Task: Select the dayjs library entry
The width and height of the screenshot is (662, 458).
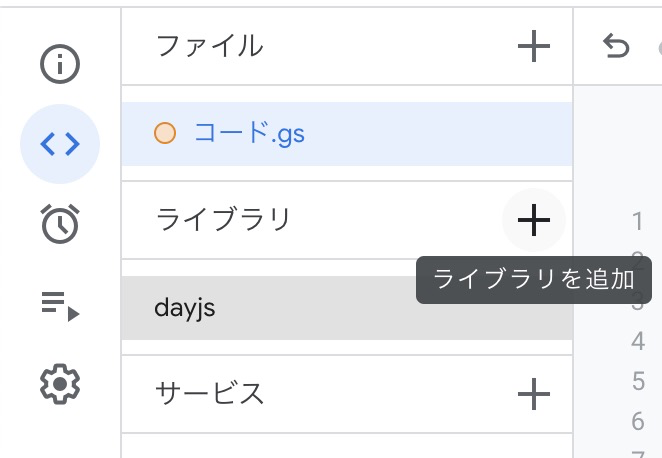Action: [x=347, y=308]
